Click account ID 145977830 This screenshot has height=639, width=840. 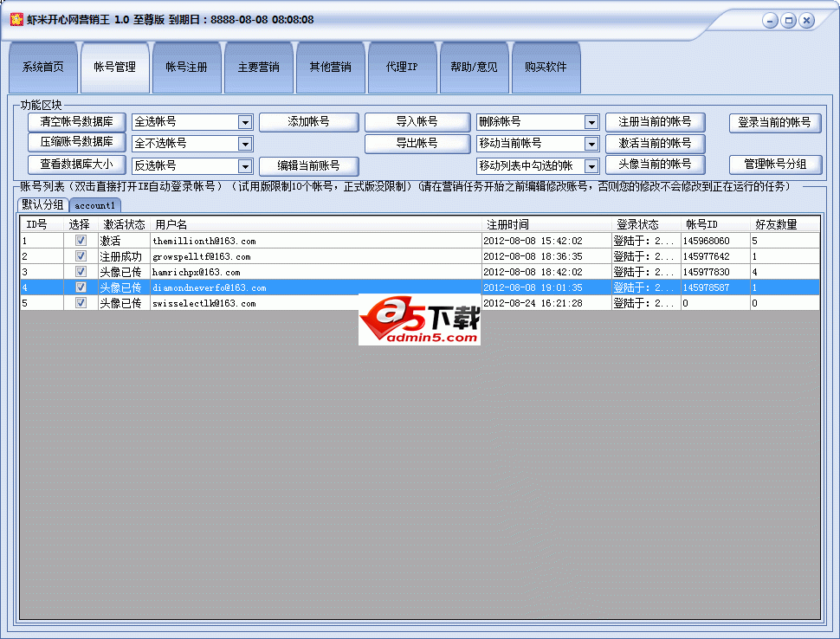(706, 272)
